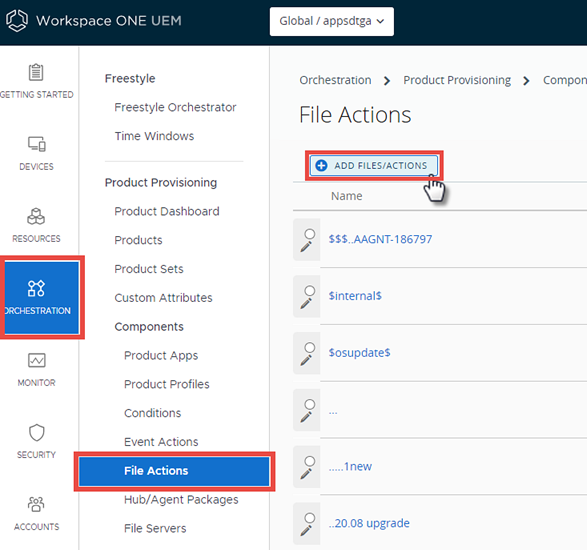Open the Devices section icon
The width and height of the screenshot is (587, 550).
tap(36, 144)
